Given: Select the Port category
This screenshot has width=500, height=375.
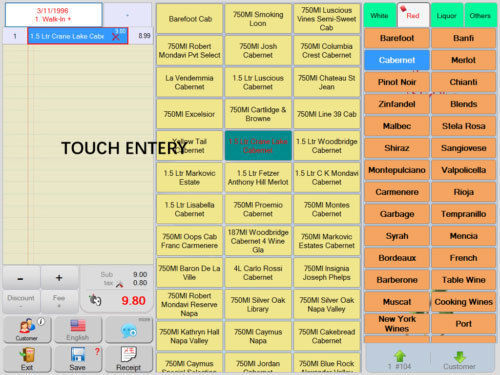Looking at the screenshot, I should [x=463, y=324].
